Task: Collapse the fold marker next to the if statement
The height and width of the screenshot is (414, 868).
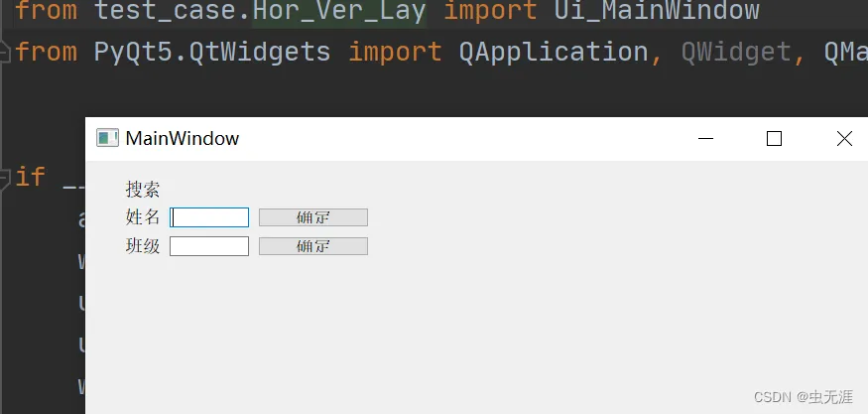Action: pos(5,178)
